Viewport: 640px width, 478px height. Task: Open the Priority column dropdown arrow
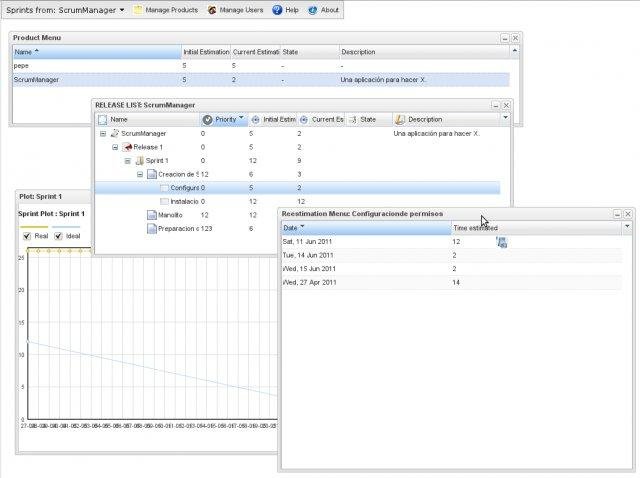click(x=241, y=118)
